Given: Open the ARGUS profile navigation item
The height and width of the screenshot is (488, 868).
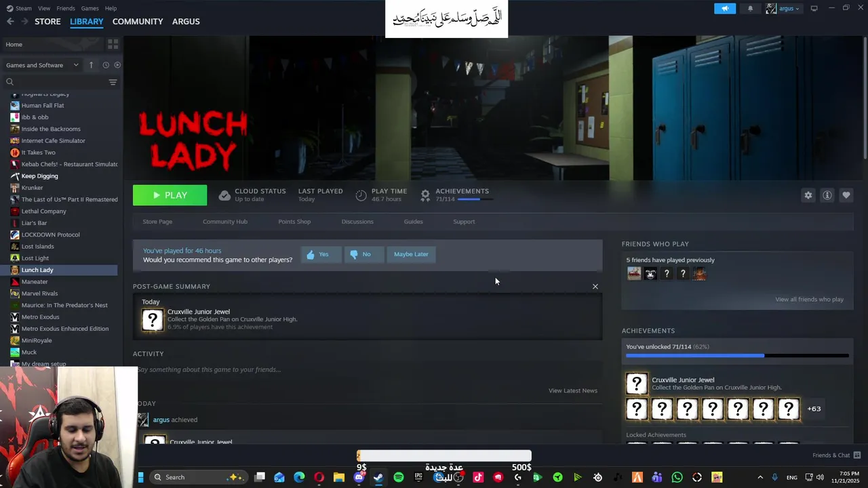Looking at the screenshot, I should [x=186, y=22].
